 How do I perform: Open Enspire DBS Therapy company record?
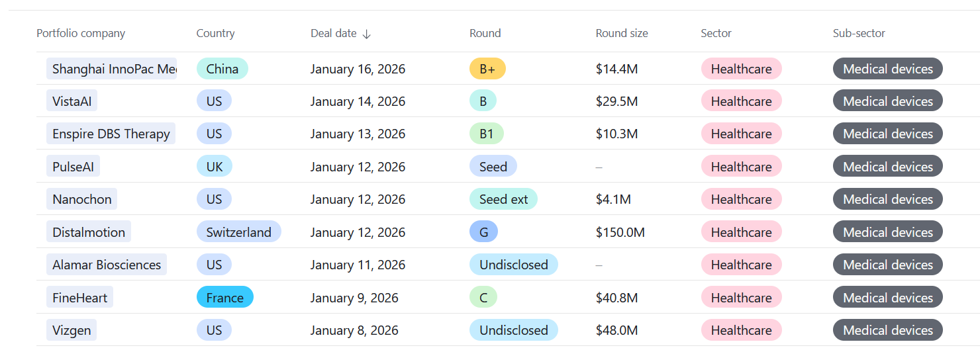[x=111, y=134]
